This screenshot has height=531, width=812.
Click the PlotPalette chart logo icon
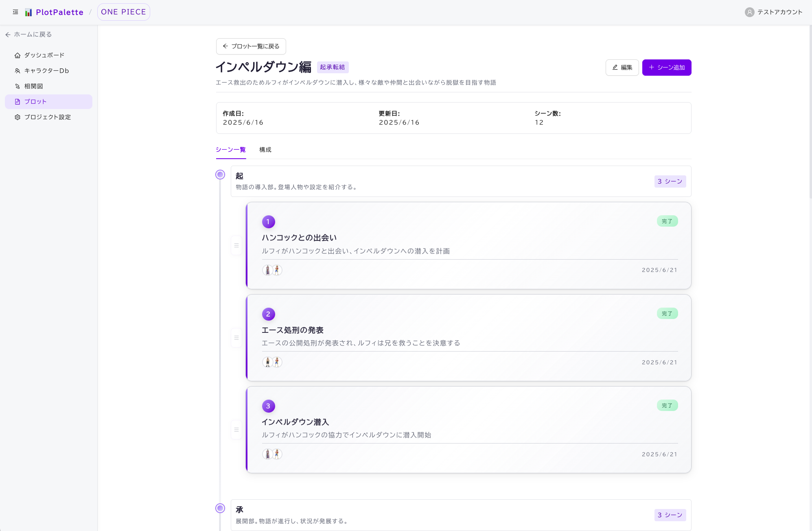(x=28, y=12)
